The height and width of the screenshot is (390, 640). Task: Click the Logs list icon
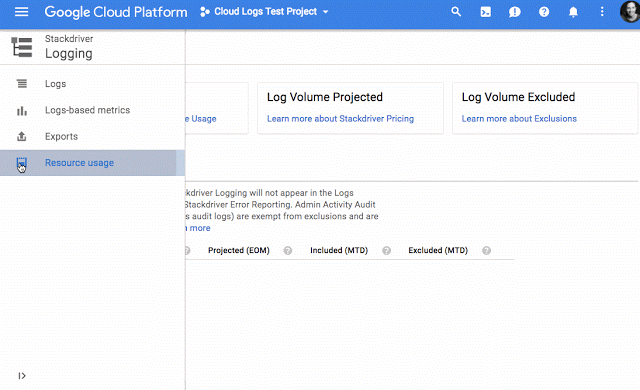pyautogui.click(x=22, y=84)
